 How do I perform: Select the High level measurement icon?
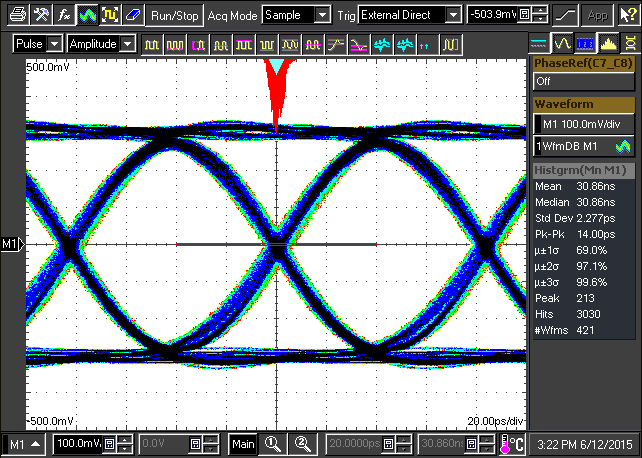[x=152, y=44]
